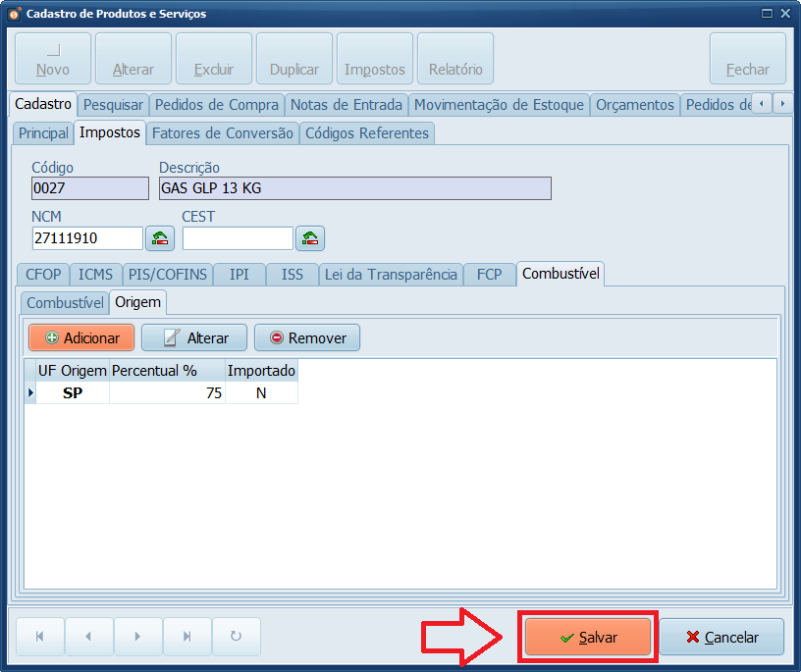Click the empty CEST input field
Image resolution: width=801 pixels, height=672 pixels.
(x=239, y=238)
